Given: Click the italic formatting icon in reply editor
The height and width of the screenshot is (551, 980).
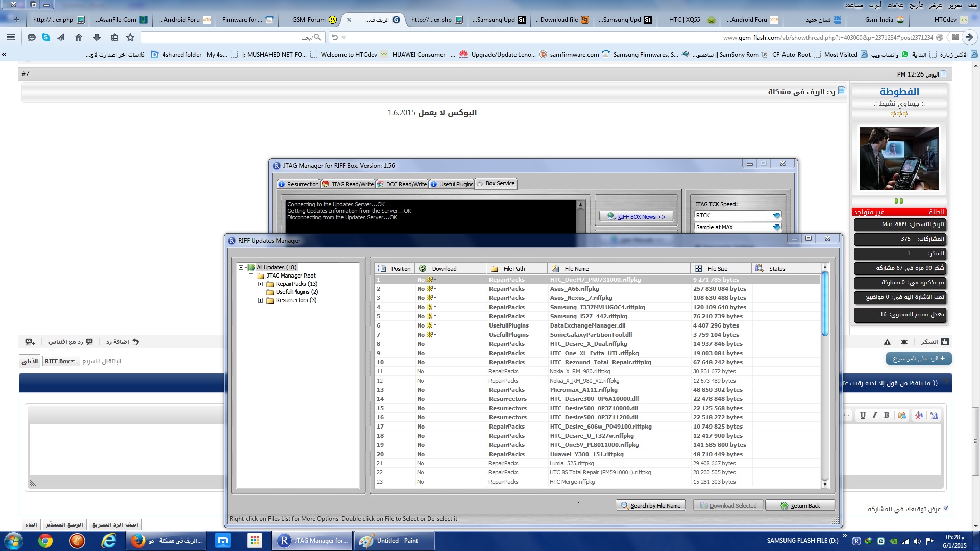Looking at the screenshot, I should tap(875, 415).
